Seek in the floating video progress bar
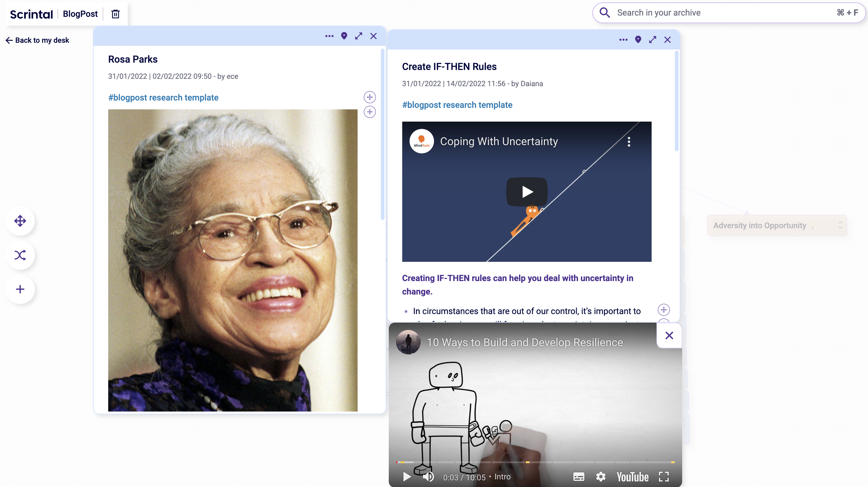 coord(535,462)
